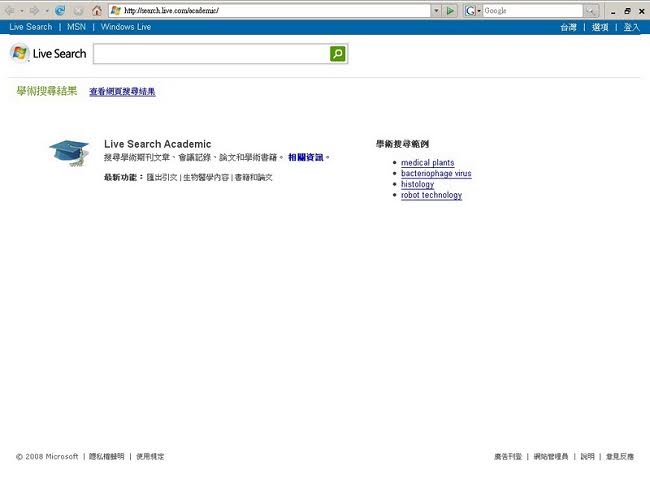Click 網站管理員 webmaster footer link
This screenshot has width=650, height=487.
(x=551, y=456)
